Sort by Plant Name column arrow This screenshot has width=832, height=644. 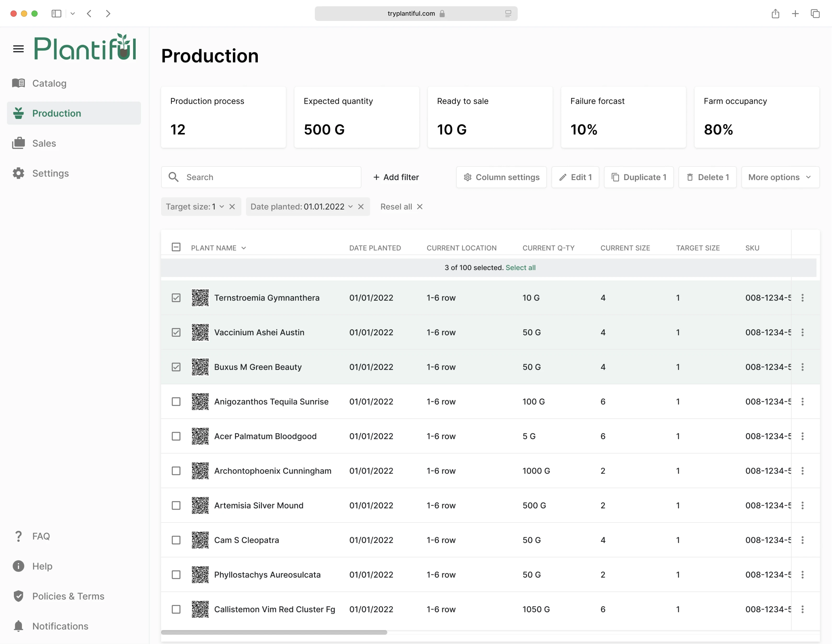[x=244, y=248]
